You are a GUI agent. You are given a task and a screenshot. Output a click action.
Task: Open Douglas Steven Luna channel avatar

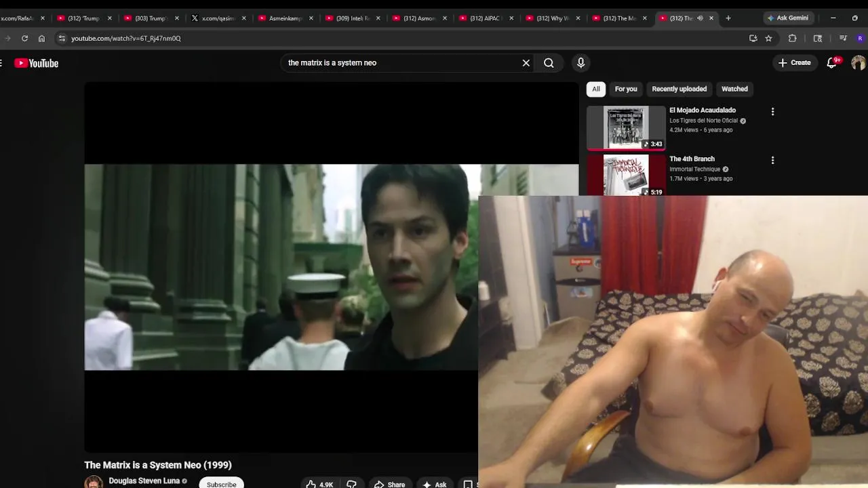click(x=94, y=483)
